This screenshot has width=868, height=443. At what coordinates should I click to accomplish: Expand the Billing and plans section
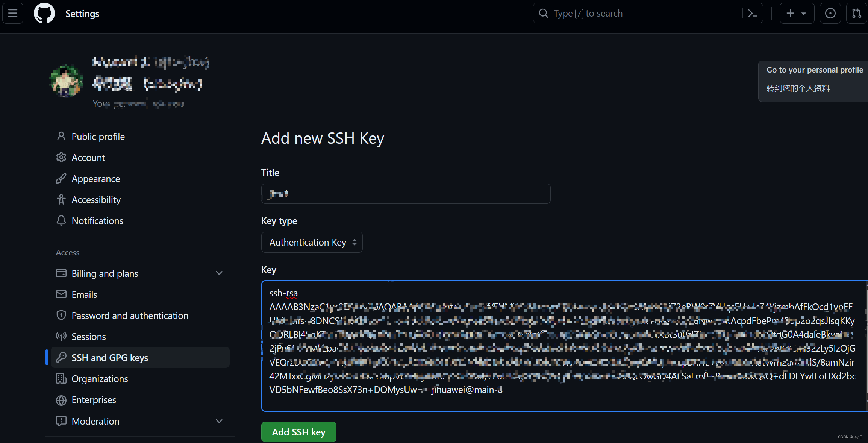coord(219,273)
